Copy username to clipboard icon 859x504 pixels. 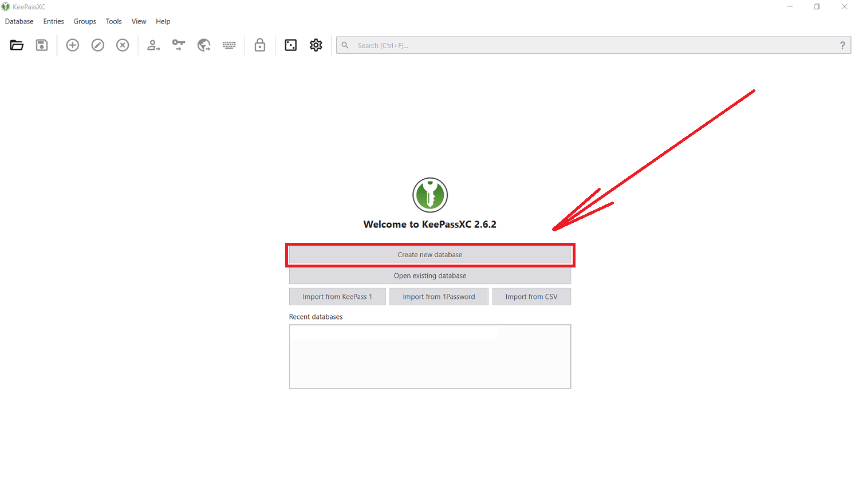153,45
